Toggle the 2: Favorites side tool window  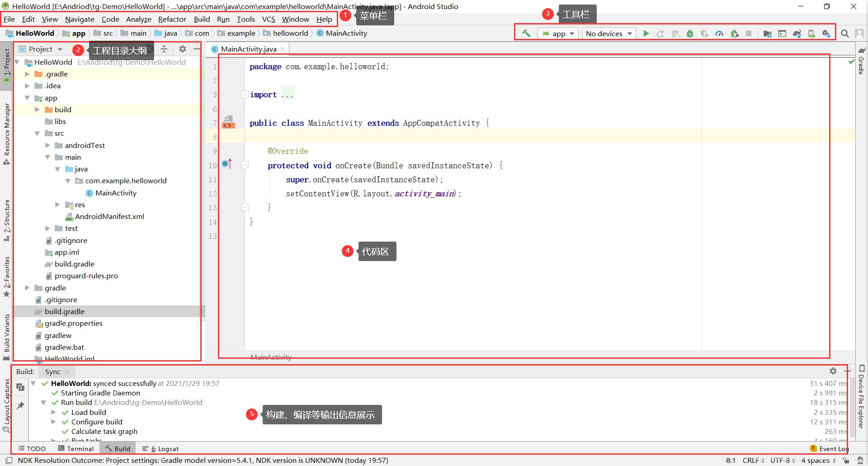[6, 277]
